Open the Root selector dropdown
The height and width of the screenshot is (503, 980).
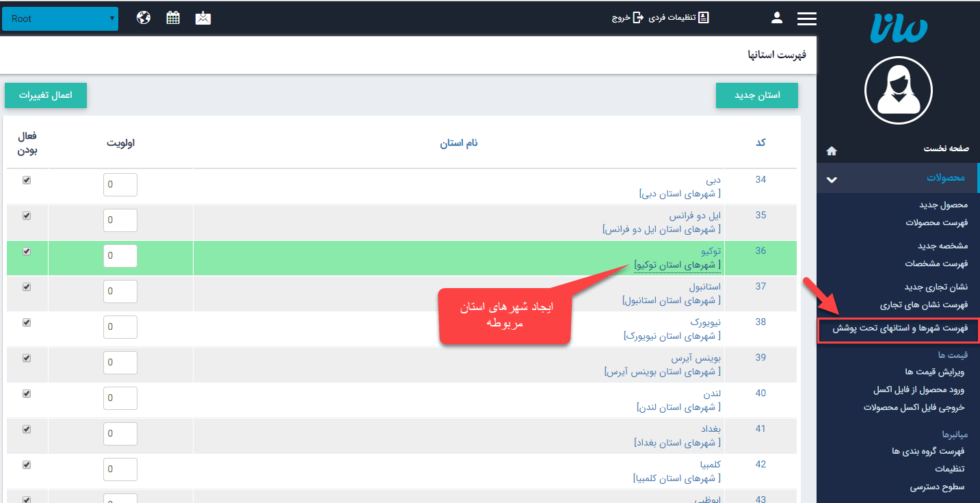tap(59, 18)
